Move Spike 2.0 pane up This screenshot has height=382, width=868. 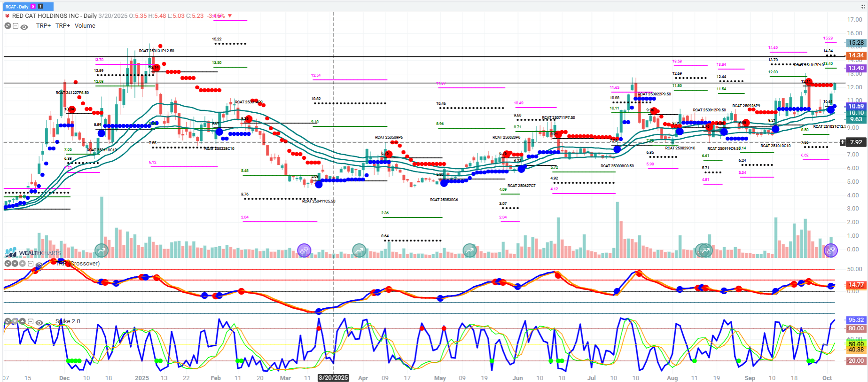(x=22, y=321)
